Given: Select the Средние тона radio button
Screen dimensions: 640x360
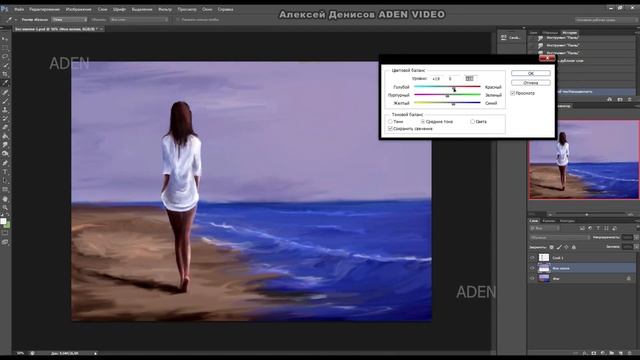Looking at the screenshot, I should coord(423,122).
